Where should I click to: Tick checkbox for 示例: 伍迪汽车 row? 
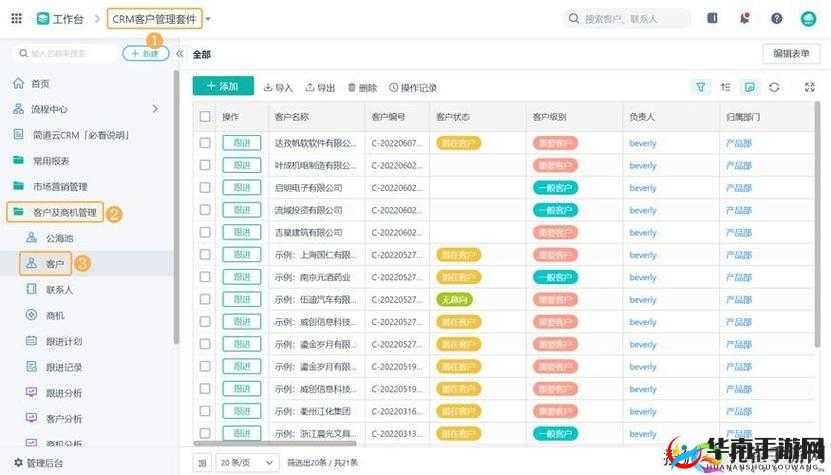205,300
